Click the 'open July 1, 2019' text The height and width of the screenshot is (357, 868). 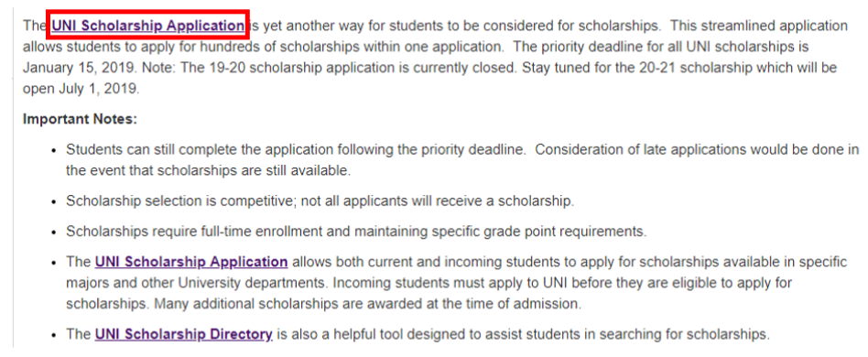pyautogui.click(x=81, y=89)
